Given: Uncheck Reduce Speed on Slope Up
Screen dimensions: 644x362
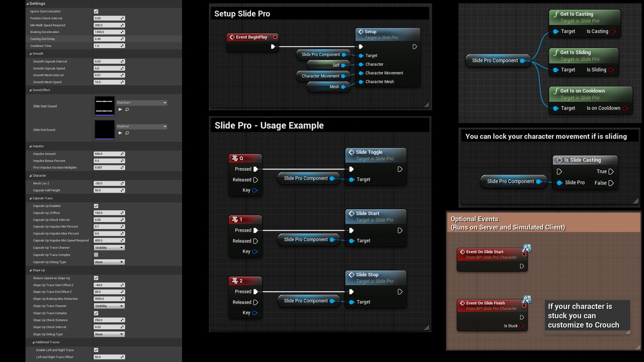Looking at the screenshot, I should 96,278.
